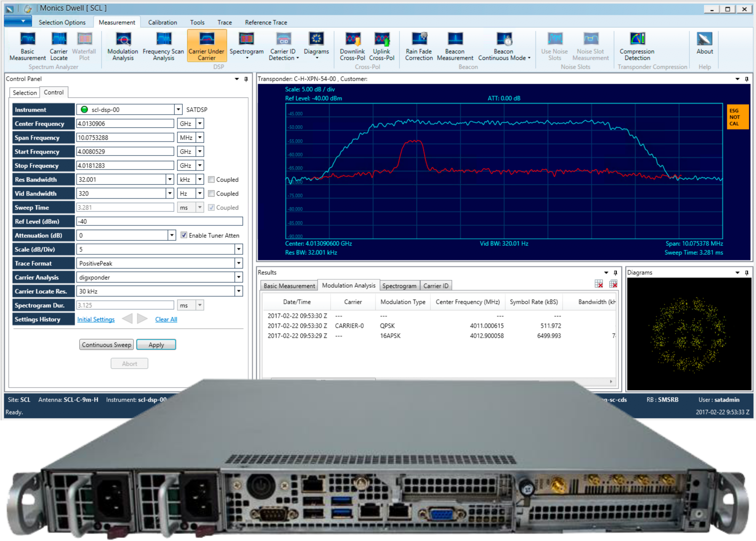Switch to the Calibration ribbon tab

(162, 22)
